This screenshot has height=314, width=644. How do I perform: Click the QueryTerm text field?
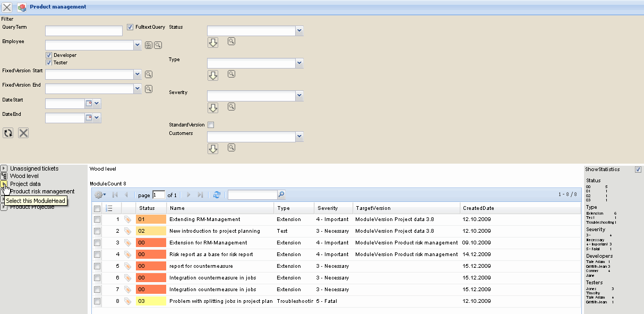(84, 31)
